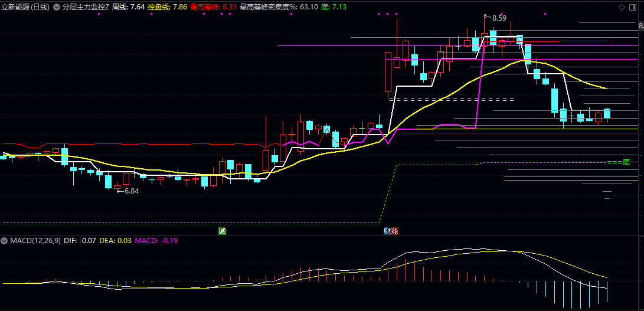644x311 pixels.
Task: Open the MACD indicator dropdown arrow
Action: pyautogui.click(x=4, y=241)
